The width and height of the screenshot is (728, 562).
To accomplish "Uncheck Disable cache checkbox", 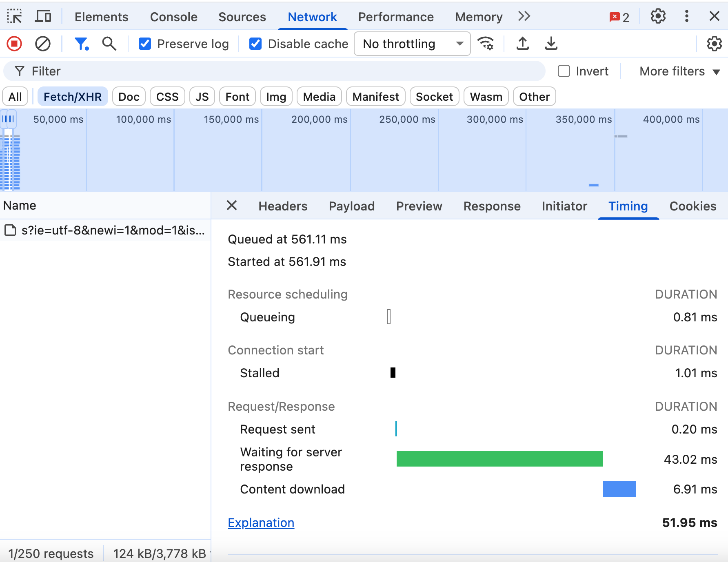I will pos(255,44).
